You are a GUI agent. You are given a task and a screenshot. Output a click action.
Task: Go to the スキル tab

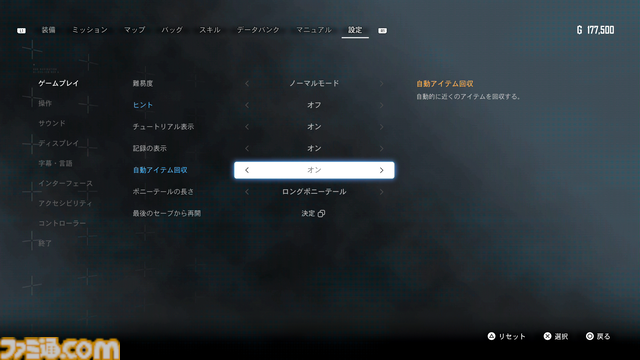point(210,30)
